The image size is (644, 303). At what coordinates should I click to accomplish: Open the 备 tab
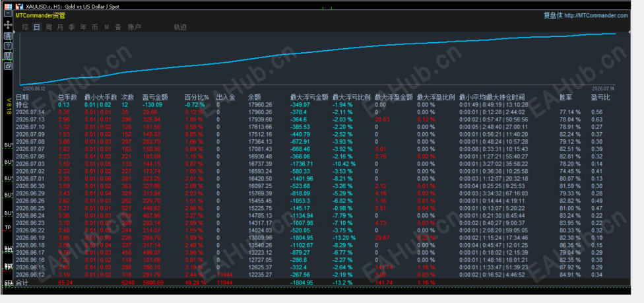tap(118, 27)
